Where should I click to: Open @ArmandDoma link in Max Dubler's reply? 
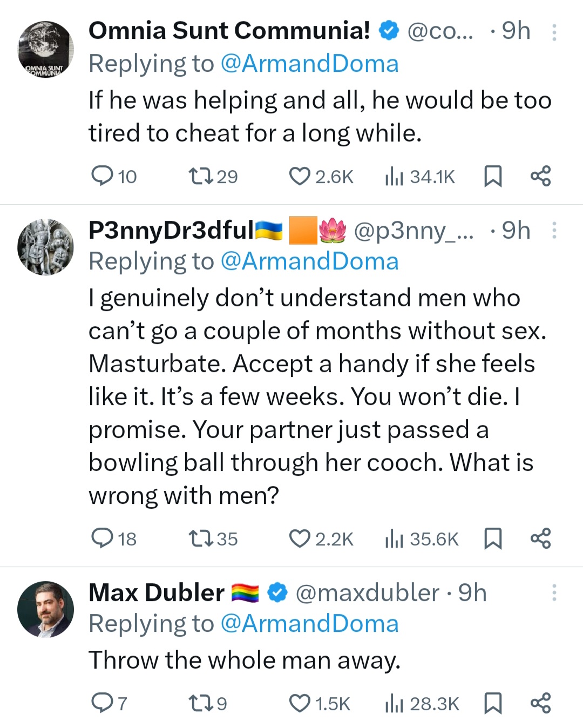(309, 624)
